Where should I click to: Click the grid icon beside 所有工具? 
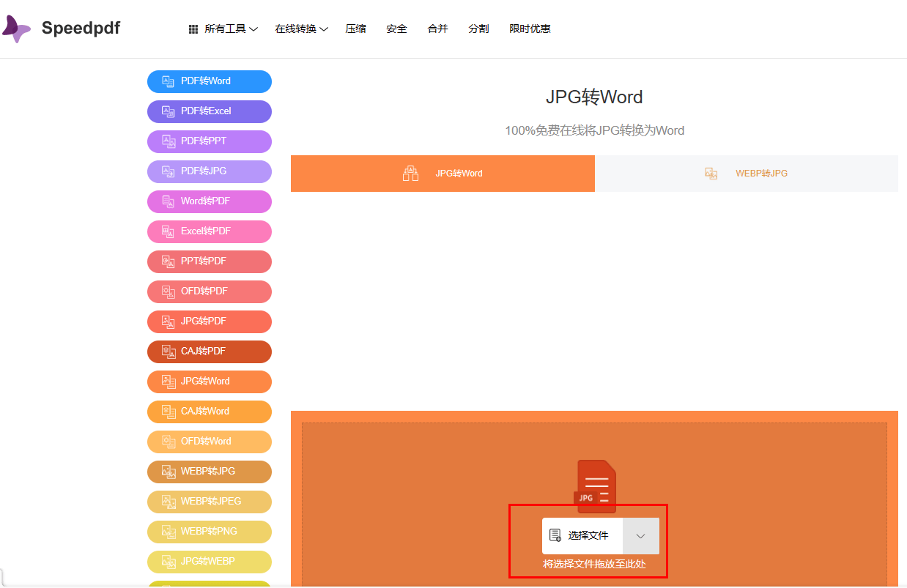tap(193, 29)
